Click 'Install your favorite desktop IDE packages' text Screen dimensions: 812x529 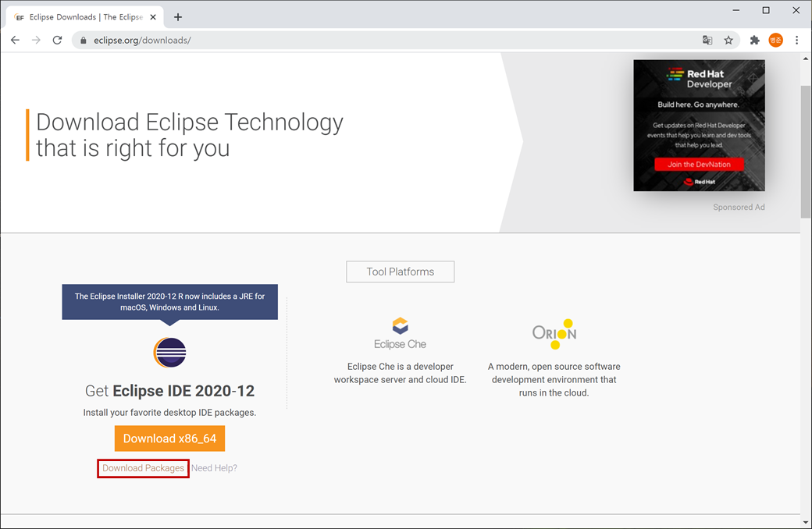pyautogui.click(x=170, y=413)
